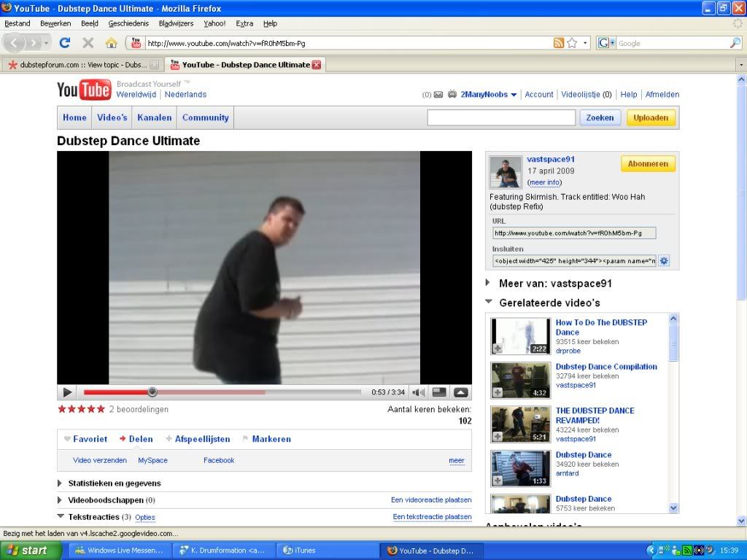Collapse the Gerelateerde video's section

489,303
